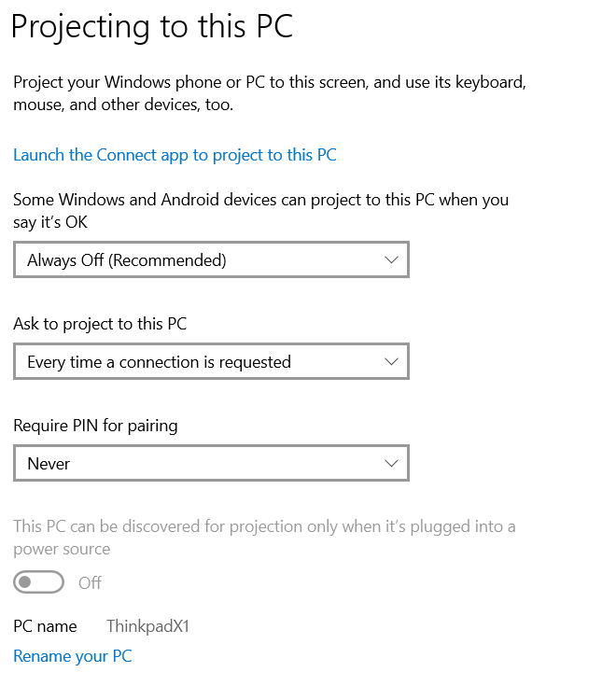Click the Ask to project to this PC label
The height and width of the screenshot is (686, 616).
(100, 324)
